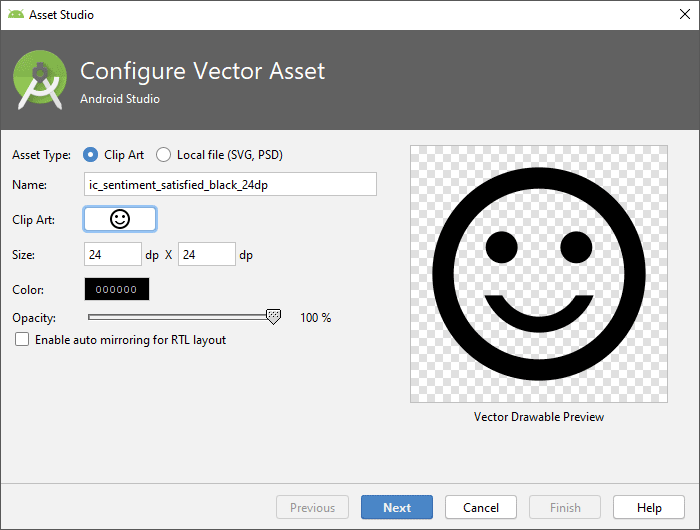Enable auto mirroring for RTL layout

pos(22,340)
